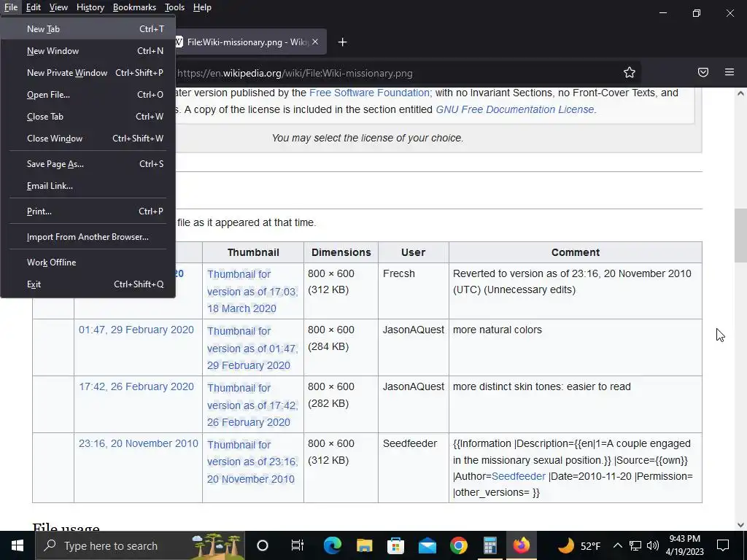747x560 pixels.
Task: Open the Tools menu
Action: pyautogui.click(x=174, y=7)
